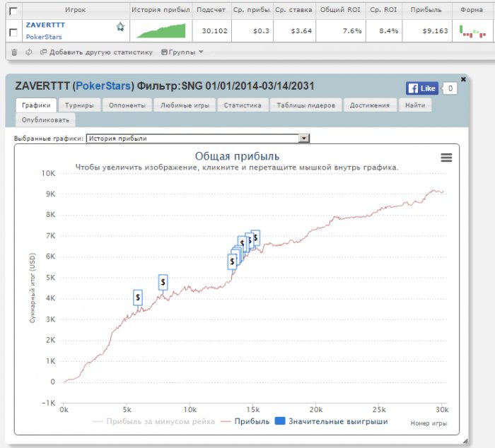Screen dimensions: 495x448
Task: Toggle Прибыль за минусом рейка legend
Action: click(x=153, y=421)
